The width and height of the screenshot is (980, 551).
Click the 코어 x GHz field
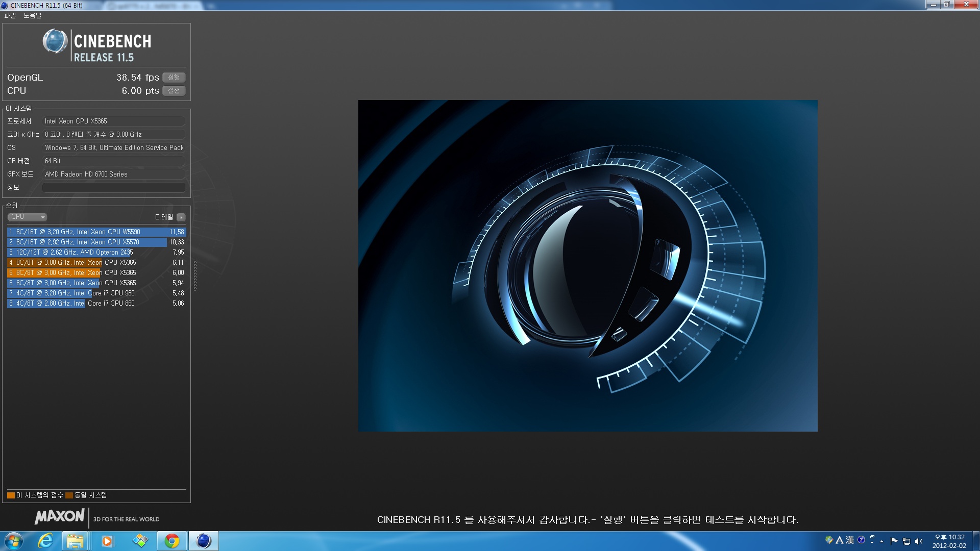[x=114, y=134]
